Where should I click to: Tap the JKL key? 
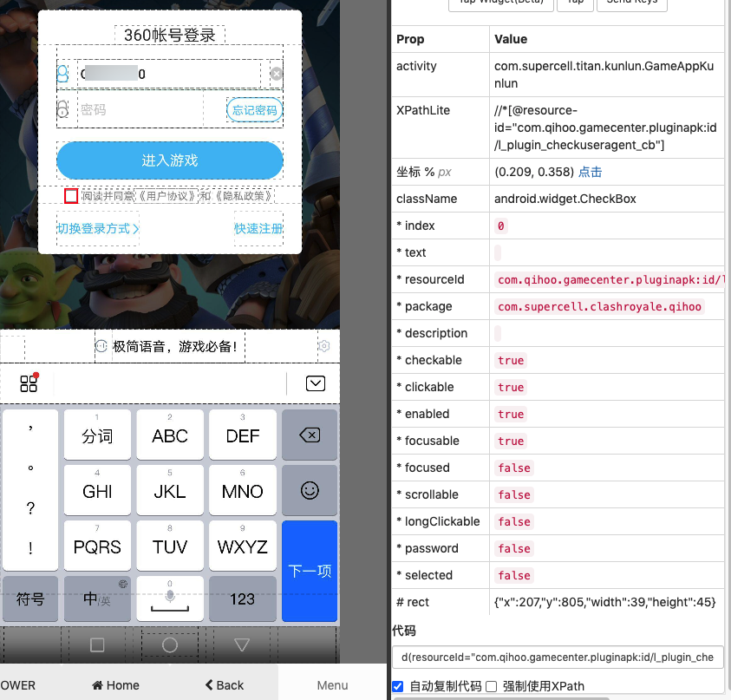click(x=170, y=491)
